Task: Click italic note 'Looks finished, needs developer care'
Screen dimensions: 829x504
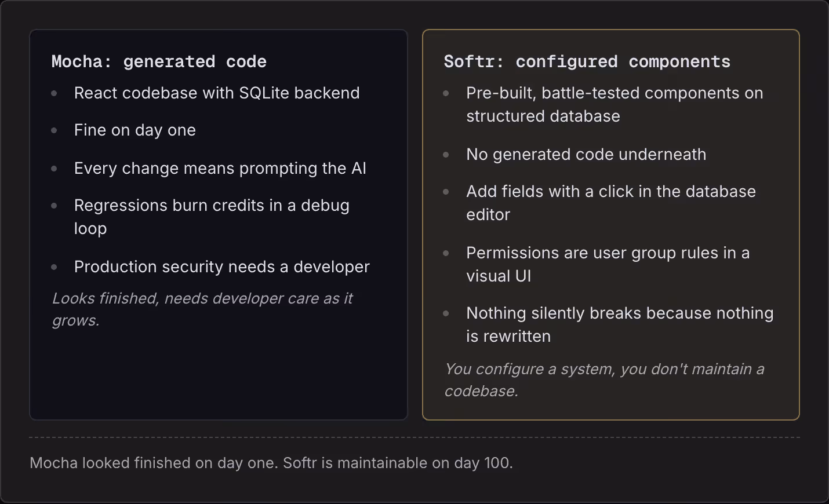Action: pyautogui.click(x=202, y=309)
